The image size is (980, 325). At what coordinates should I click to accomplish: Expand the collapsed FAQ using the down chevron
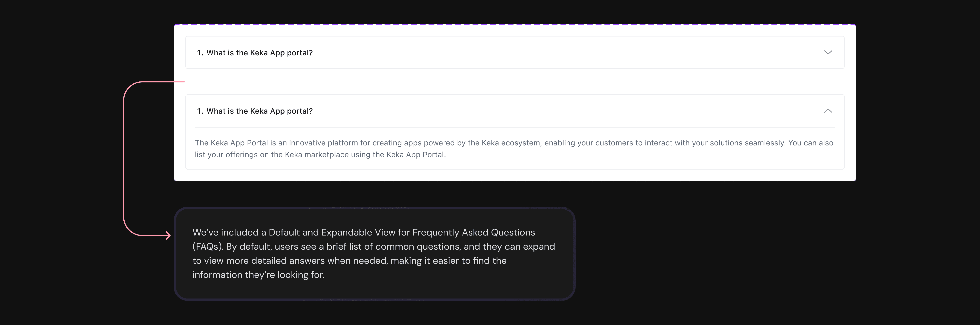tap(828, 53)
